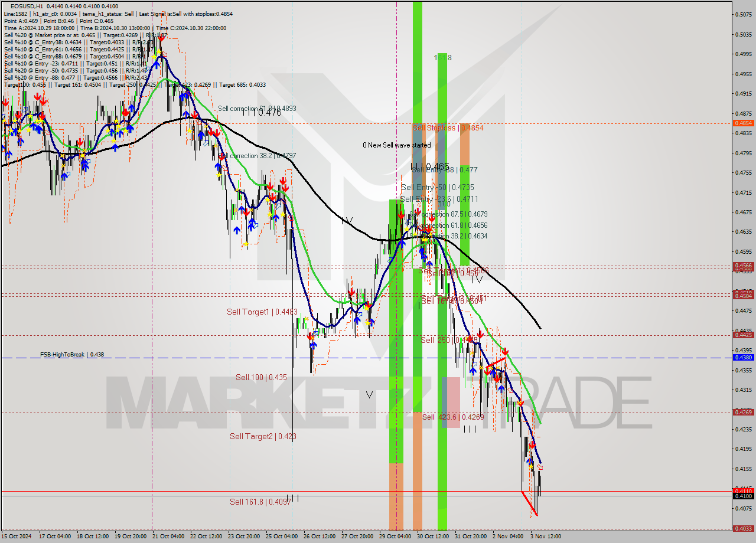756x543 pixels.
Task: Click the blue 0.4380 price tag
Action: pyautogui.click(x=743, y=357)
